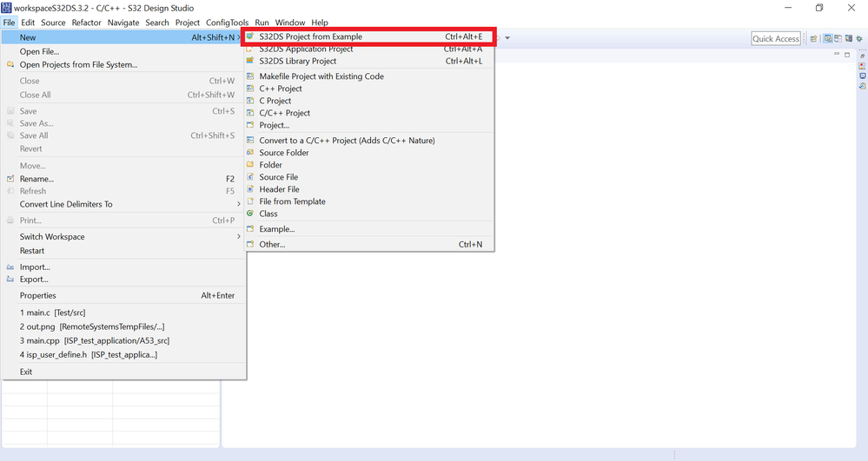Switch to the C/C++ perspective icon
868x461 pixels.
click(x=828, y=39)
